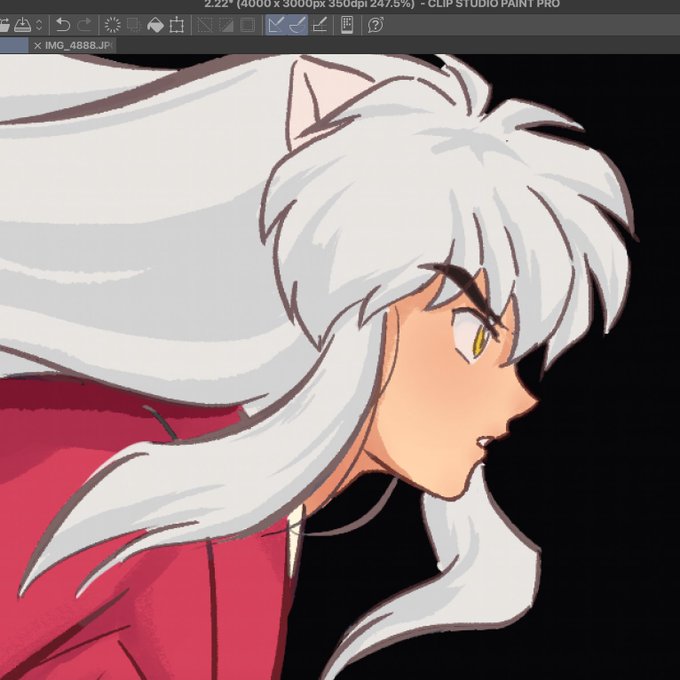Click the Scale/Rotate transform icon
Image resolution: width=680 pixels, height=680 pixels.
tap(177, 25)
